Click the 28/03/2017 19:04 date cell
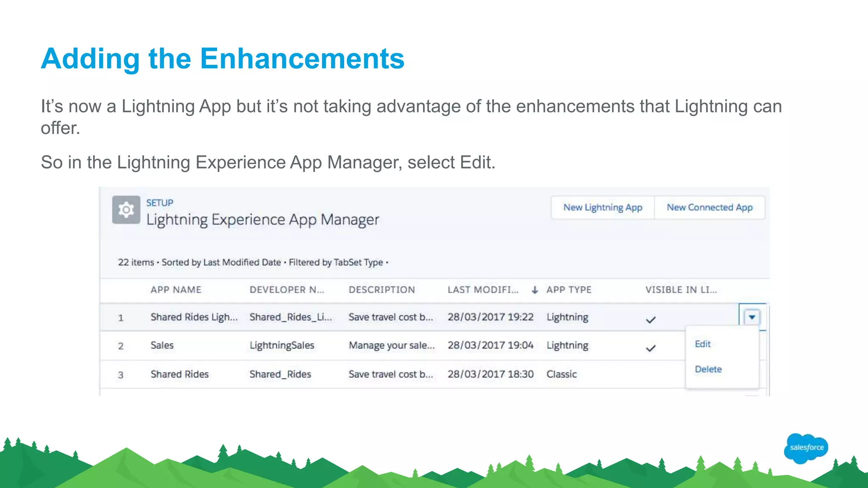This screenshot has width=868, height=488. point(490,345)
